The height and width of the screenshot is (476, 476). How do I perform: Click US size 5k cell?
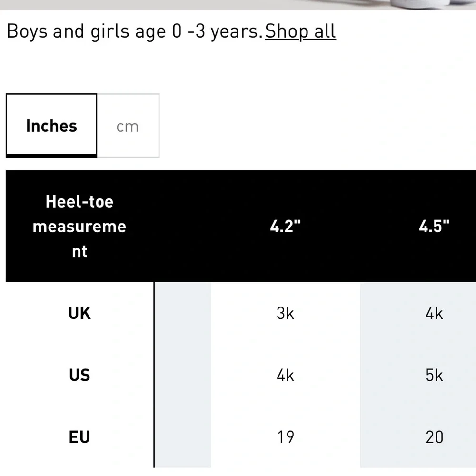pos(434,375)
